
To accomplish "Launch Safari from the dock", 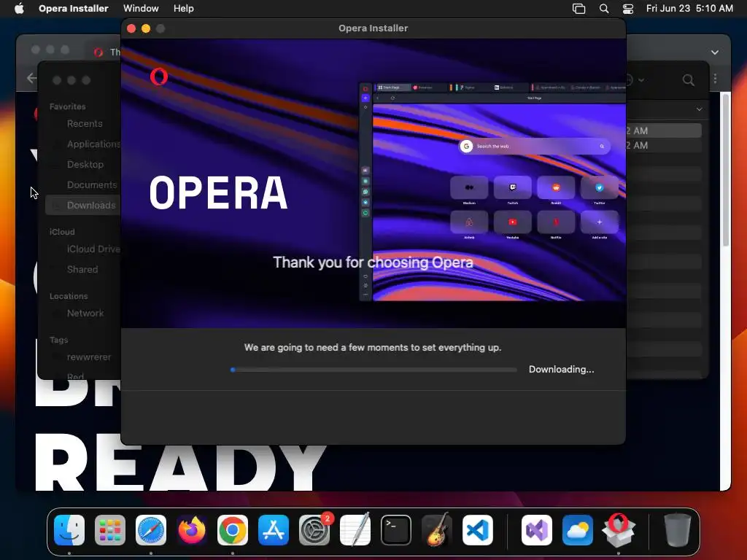I will click(x=151, y=530).
